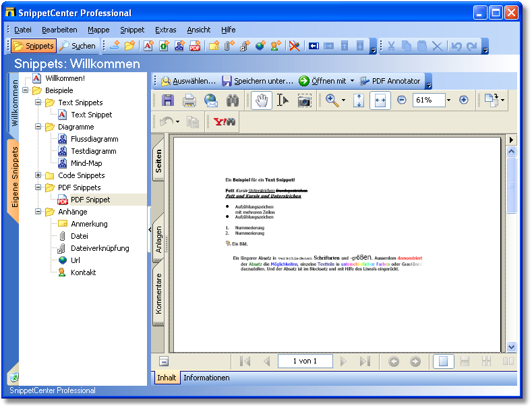532x408 pixels.
Task: Collapse tree pane with splitter arrow
Action: 150,230
